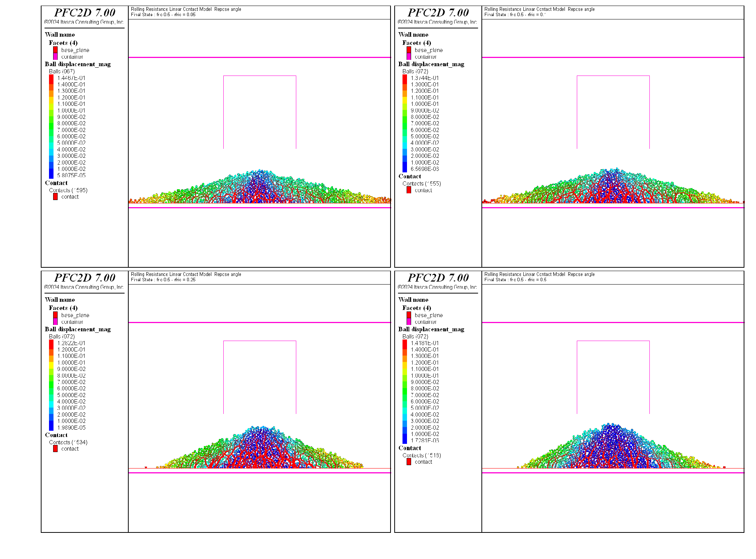
Task: Click base_plane red swatch in rfric 0.25 plot
Action: pos(55,315)
